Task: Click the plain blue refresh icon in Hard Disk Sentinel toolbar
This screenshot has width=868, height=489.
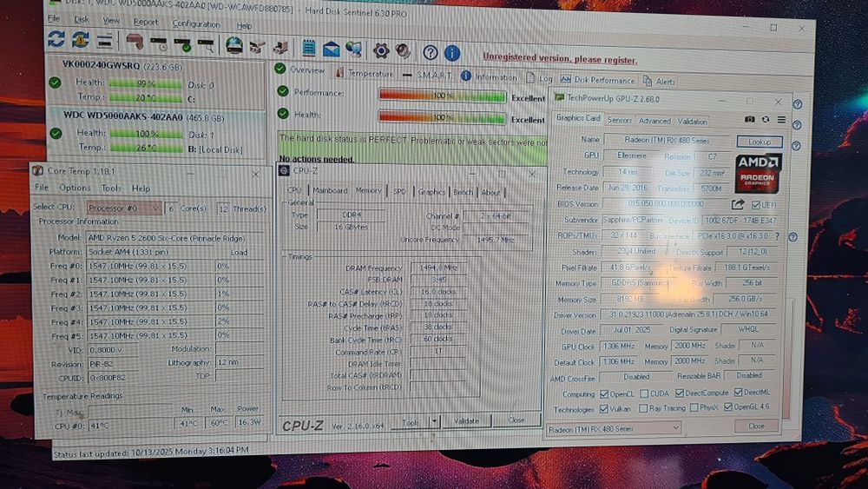Action: (x=56, y=39)
